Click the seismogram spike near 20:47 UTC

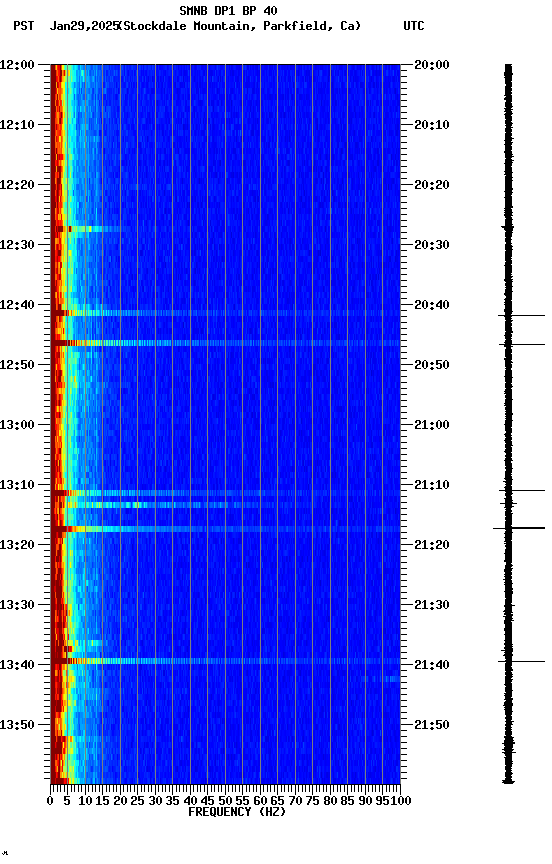coord(522,344)
